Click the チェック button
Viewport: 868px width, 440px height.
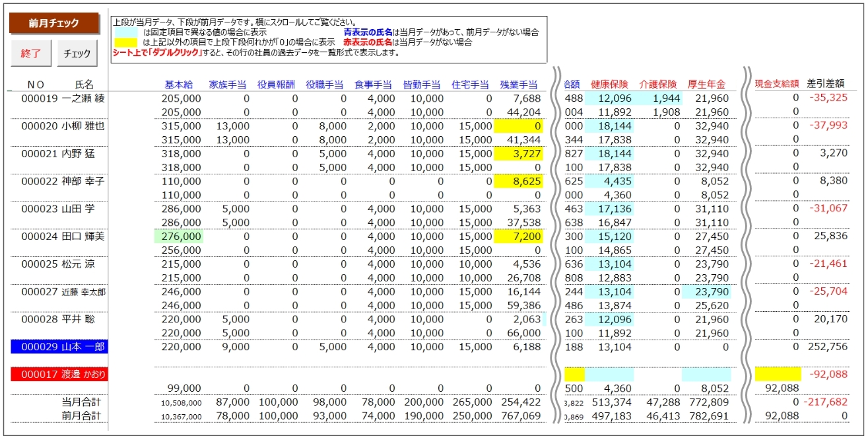point(77,54)
